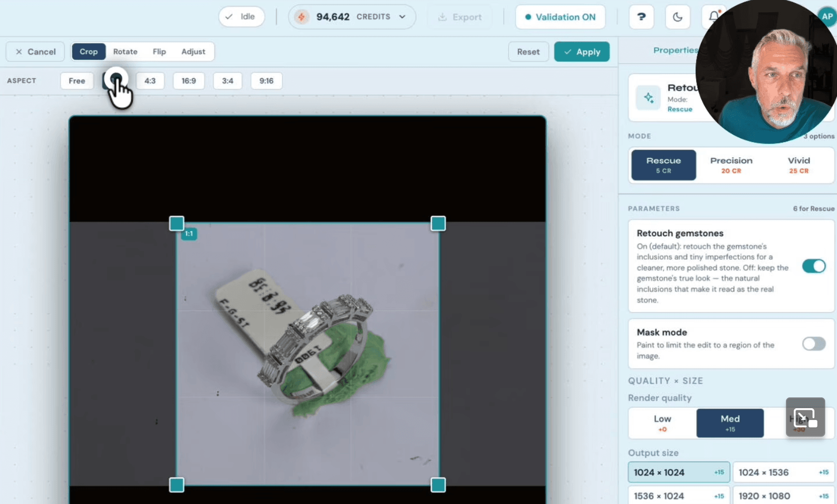Choose output size 1024 × 1024

[679, 472]
